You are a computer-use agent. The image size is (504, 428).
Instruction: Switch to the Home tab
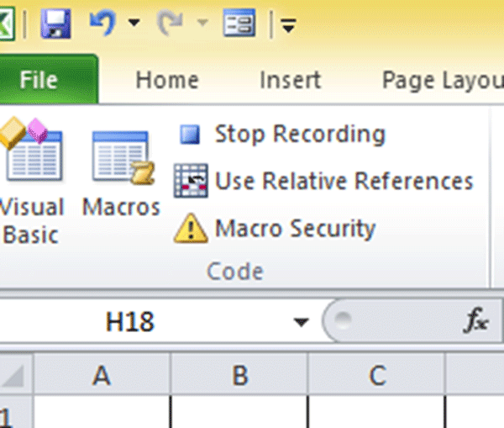pos(167,80)
